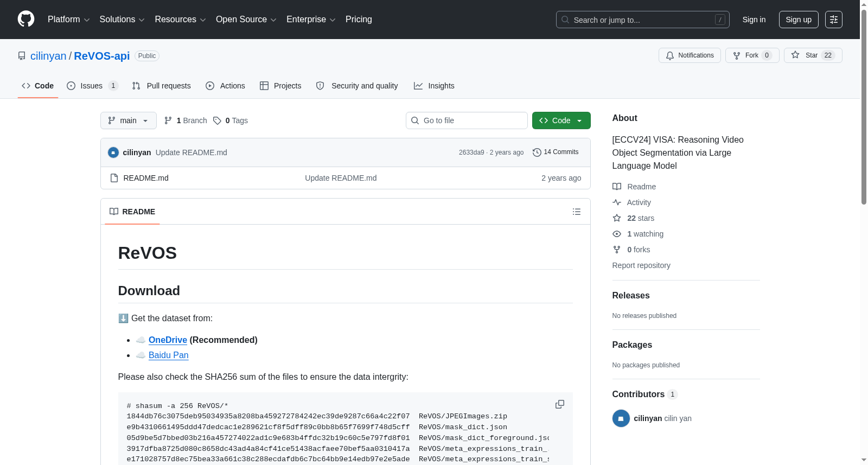
Task: Expand the Resources menu
Action: tap(180, 20)
